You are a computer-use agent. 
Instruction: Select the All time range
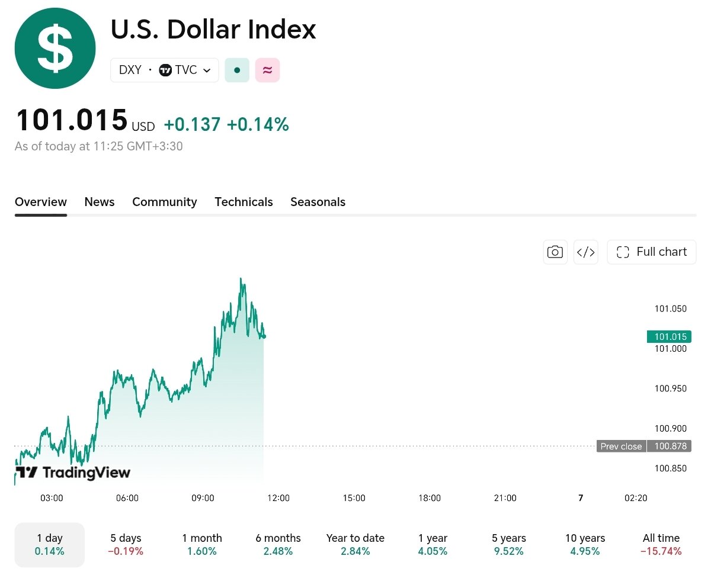(661, 545)
